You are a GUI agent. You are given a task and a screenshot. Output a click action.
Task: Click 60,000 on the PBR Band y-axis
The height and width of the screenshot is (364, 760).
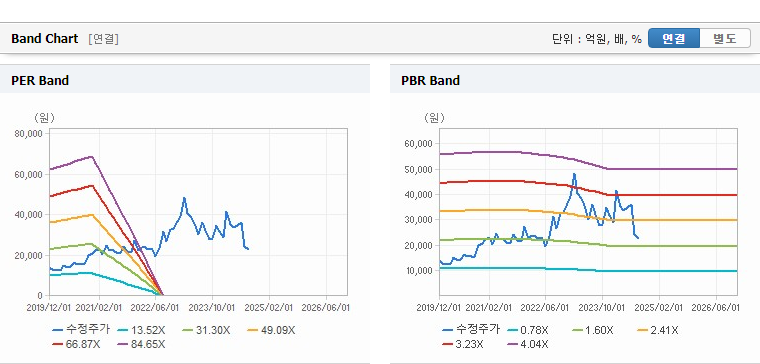419,144
